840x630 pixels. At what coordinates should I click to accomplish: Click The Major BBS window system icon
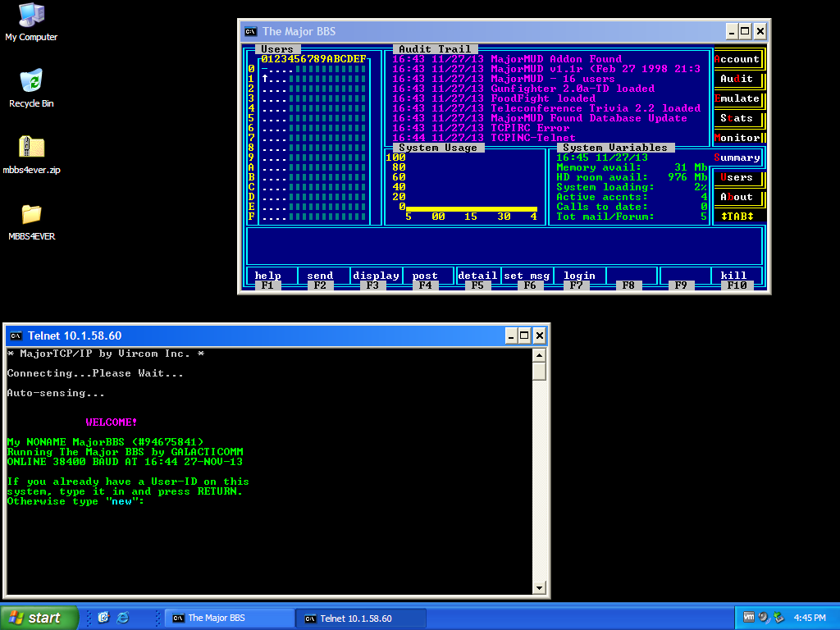pos(250,32)
